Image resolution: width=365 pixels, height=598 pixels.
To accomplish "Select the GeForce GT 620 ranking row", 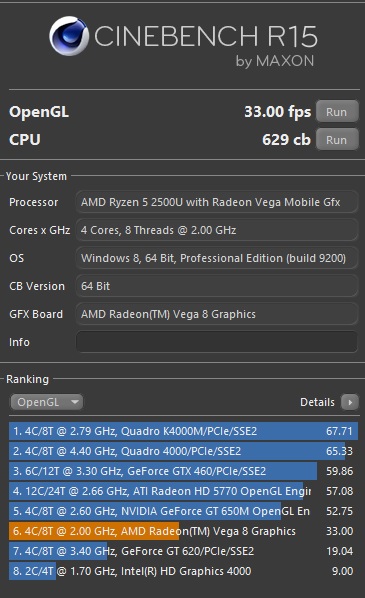I will 183,551.
